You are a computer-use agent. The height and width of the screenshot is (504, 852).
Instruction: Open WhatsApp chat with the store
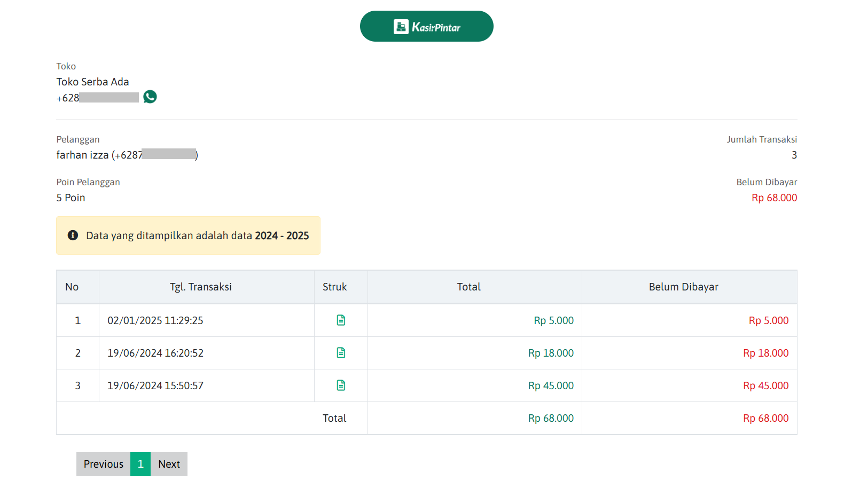[150, 97]
